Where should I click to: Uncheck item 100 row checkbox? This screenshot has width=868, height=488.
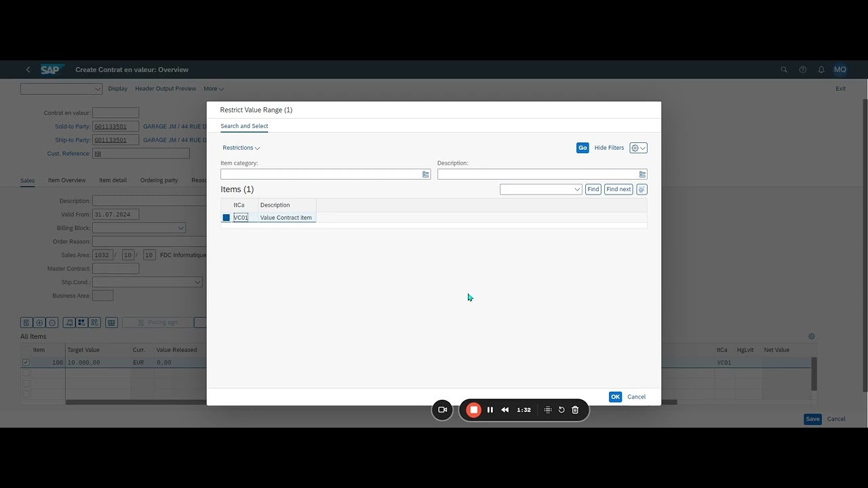pos(26,363)
